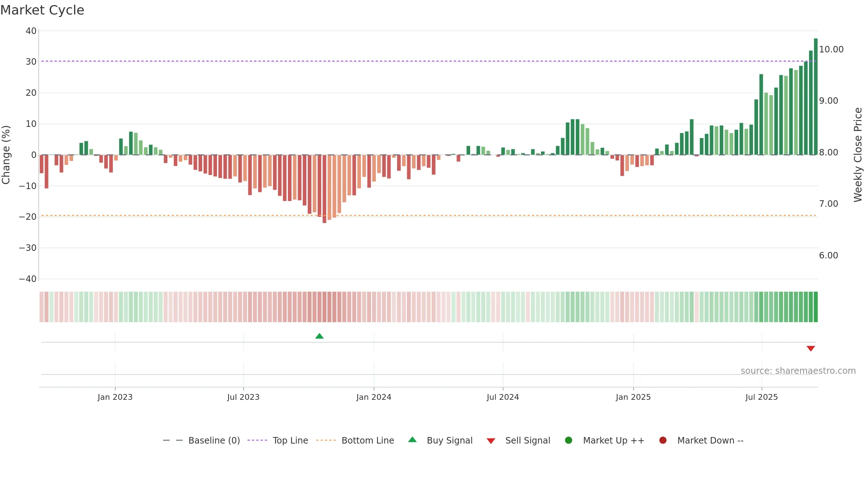The width and height of the screenshot is (868, 488).
Task: Toggle the Top Line legend entry
Action: (x=278, y=440)
